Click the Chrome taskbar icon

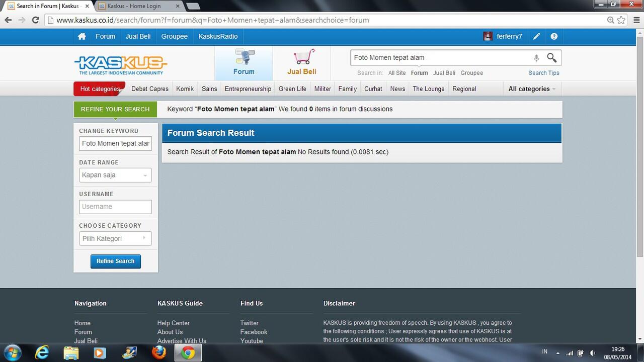tap(188, 353)
